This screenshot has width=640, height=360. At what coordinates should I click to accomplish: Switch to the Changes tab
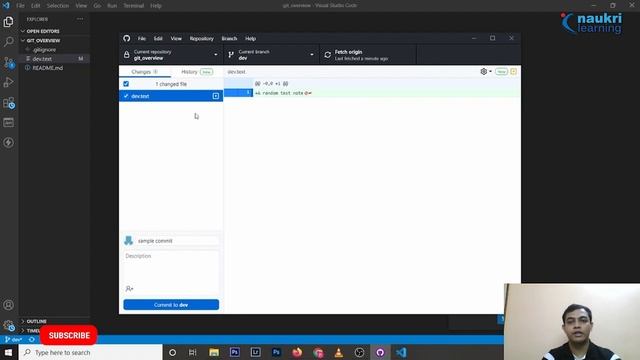(145, 71)
